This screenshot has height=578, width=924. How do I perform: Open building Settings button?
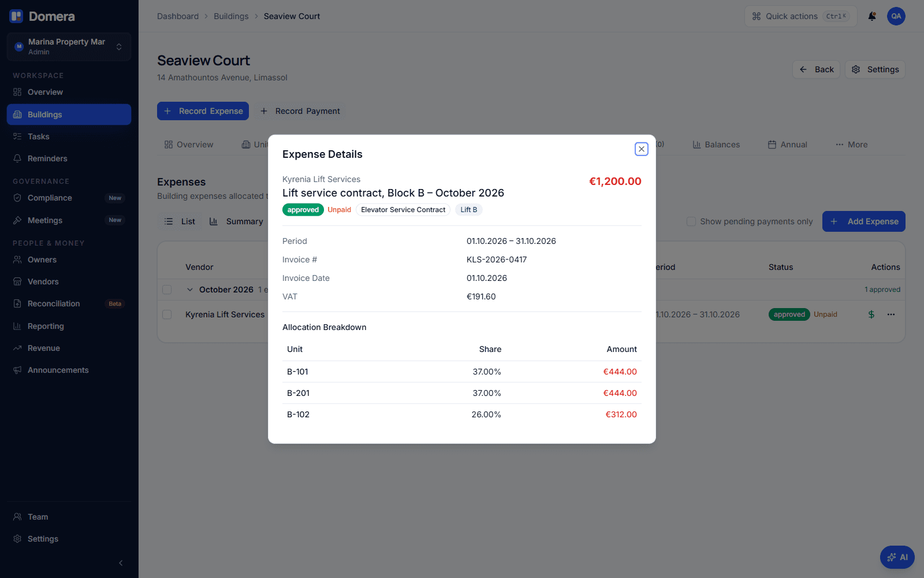[x=875, y=69]
